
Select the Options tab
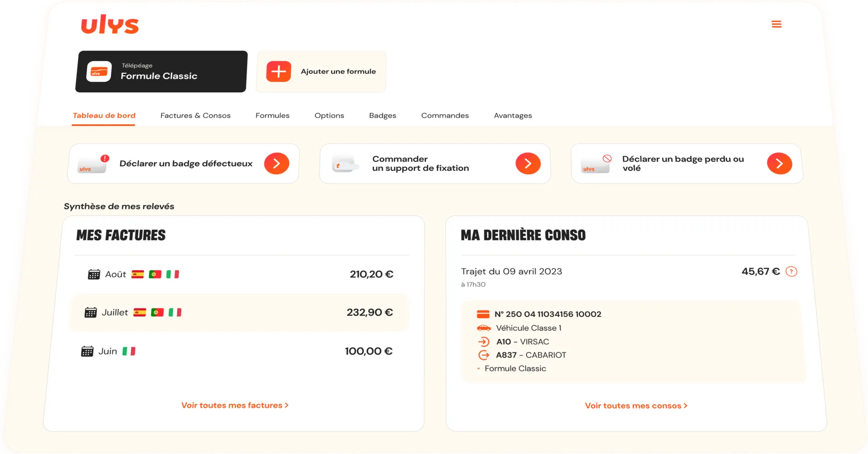click(329, 116)
